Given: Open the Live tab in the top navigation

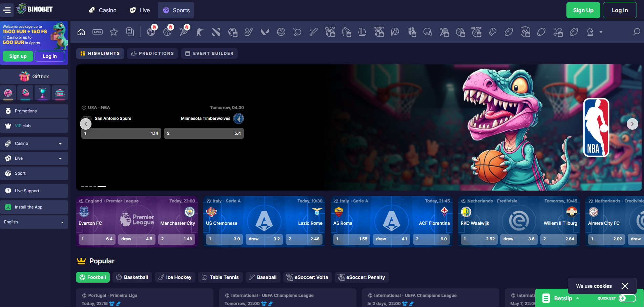Looking at the screenshot, I should pyautogui.click(x=140, y=10).
